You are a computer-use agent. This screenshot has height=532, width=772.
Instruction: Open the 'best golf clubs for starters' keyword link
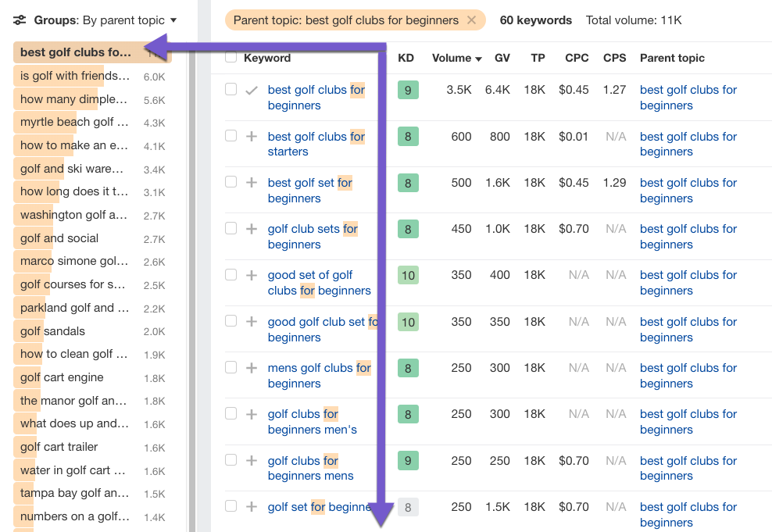[316, 144]
